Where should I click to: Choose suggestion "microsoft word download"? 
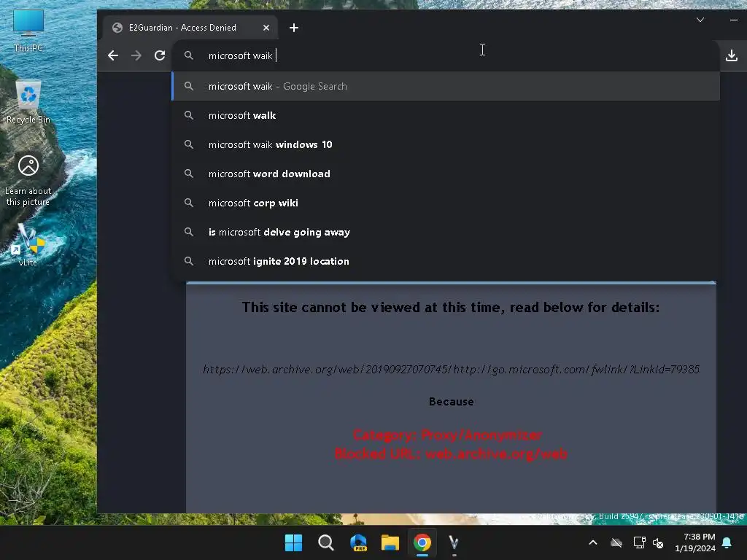[446, 174]
